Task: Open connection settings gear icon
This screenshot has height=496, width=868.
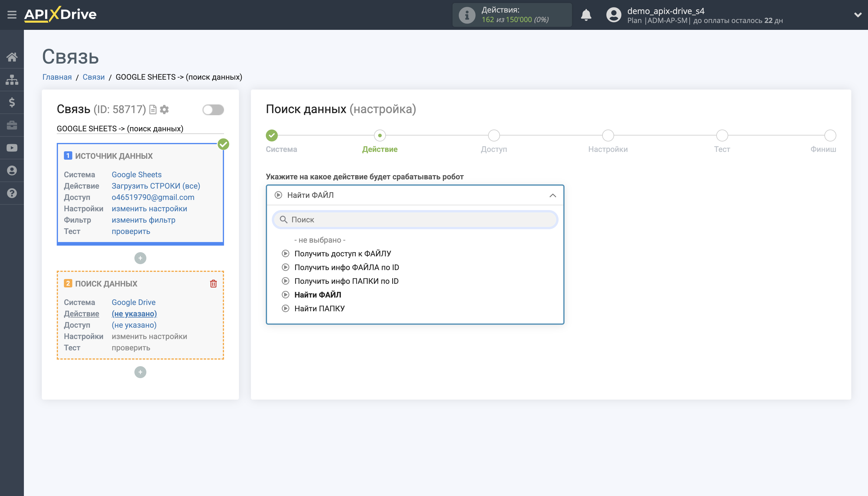Action: tap(164, 109)
